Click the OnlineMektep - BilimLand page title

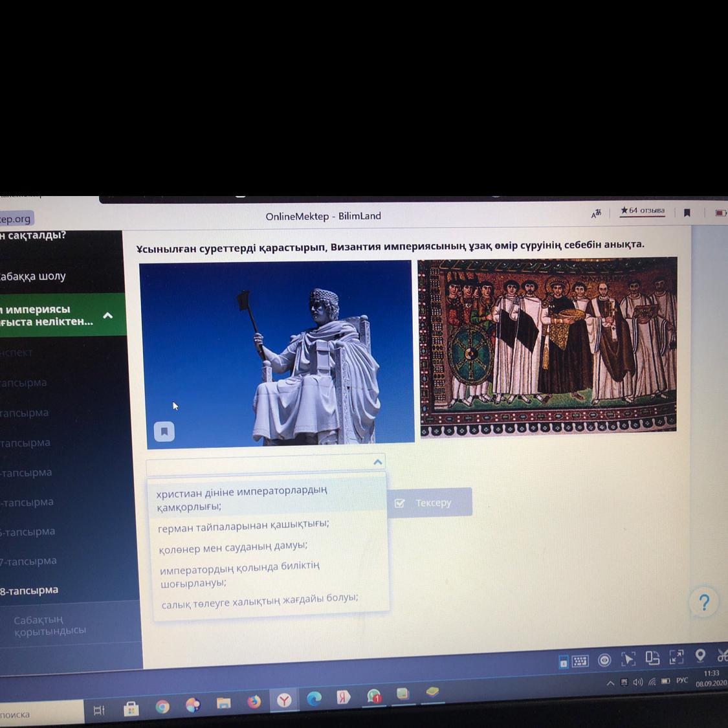pyautogui.click(x=323, y=216)
